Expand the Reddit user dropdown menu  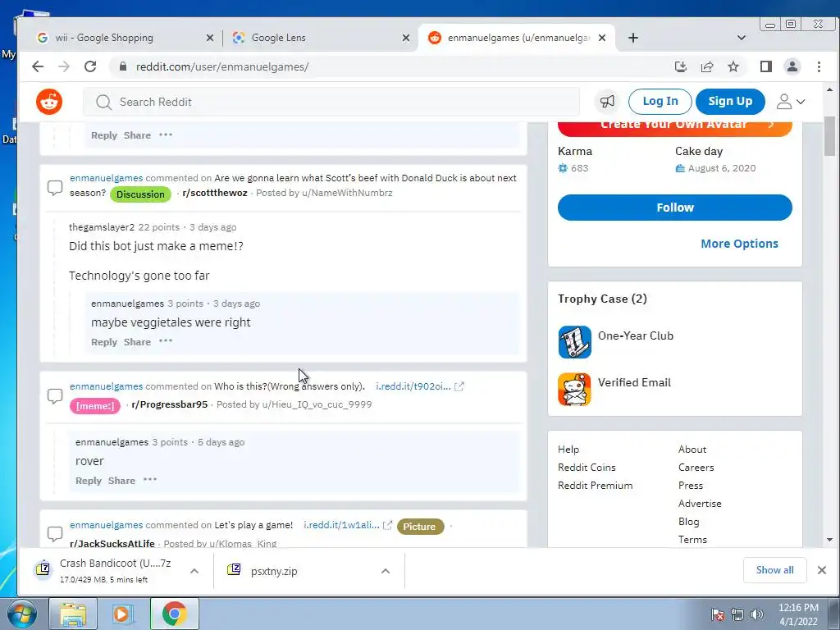(x=792, y=102)
